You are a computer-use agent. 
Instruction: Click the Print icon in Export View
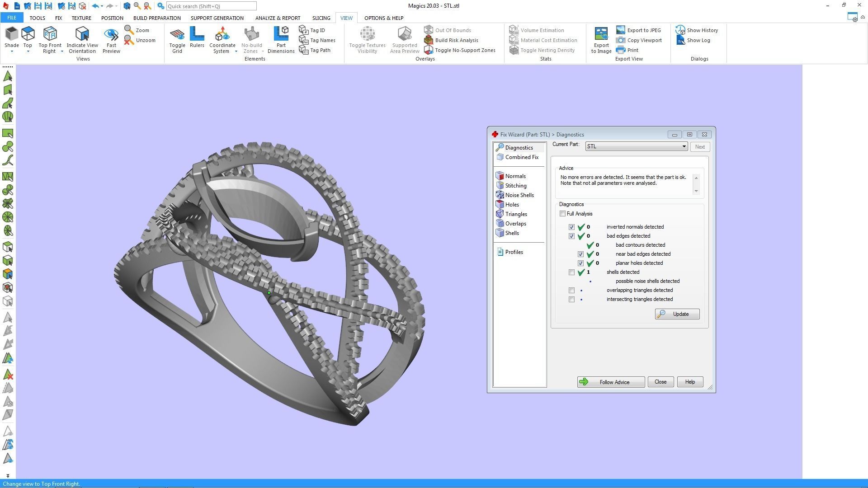point(621,50)
